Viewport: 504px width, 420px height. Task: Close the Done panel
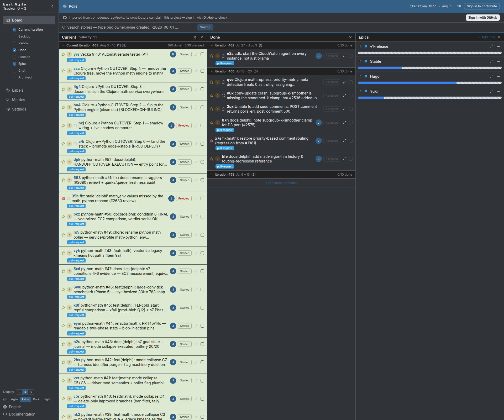(350, 37)
